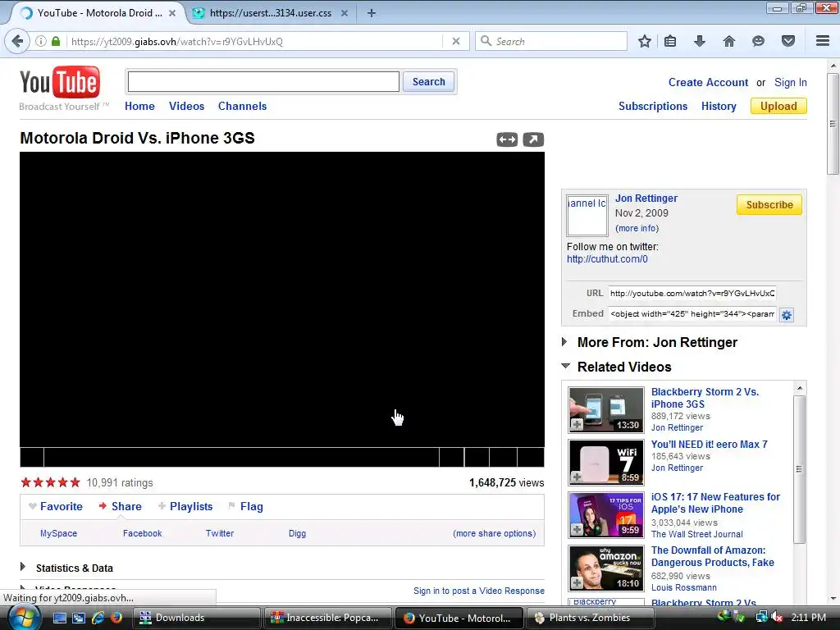Viewport: 840px width, 630px height.
Task: Expand the Statistics & Data section
Action: click(x=22, y=567)
